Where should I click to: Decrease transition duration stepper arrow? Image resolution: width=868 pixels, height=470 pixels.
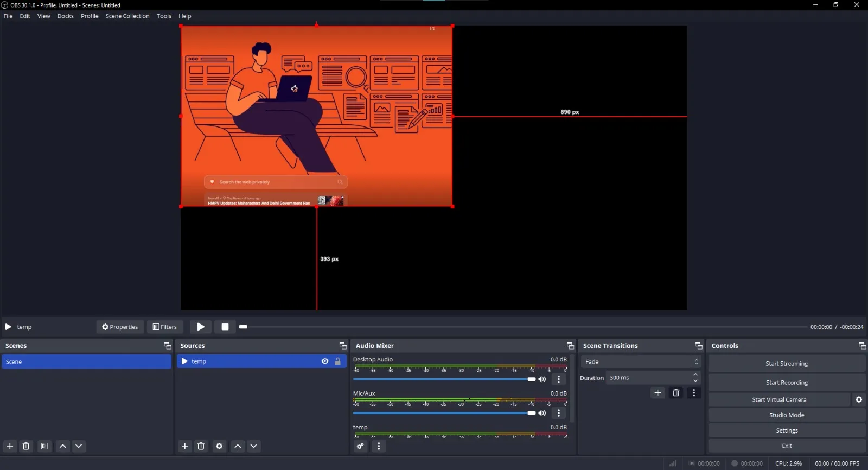pyautogui.click(x=695, y=381)
